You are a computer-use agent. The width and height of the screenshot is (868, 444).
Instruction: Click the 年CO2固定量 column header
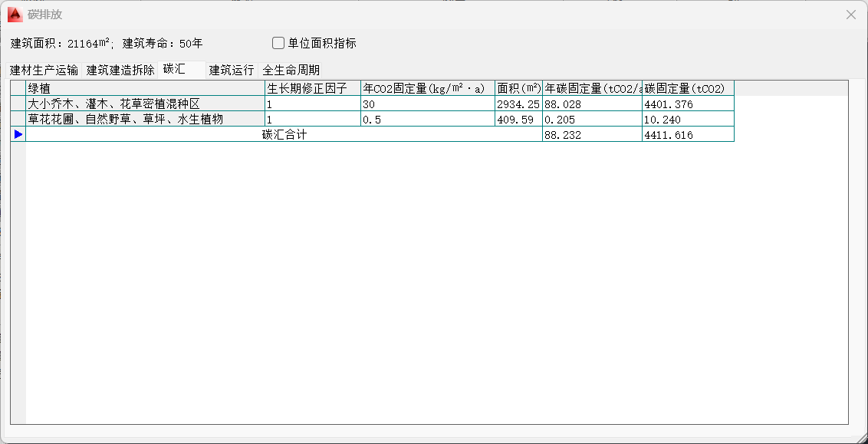click(x=427, y=88)
